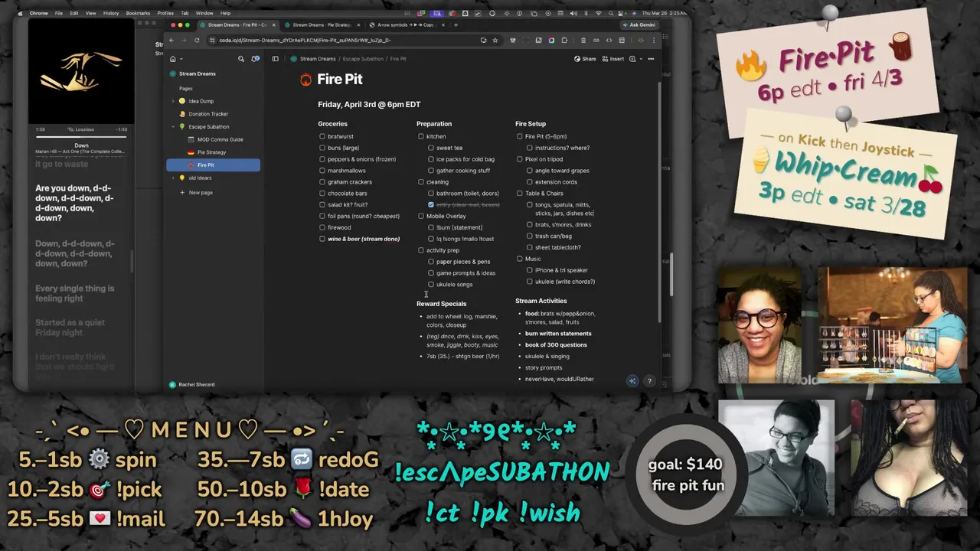Click Escape Subathon in breadcrumb
980x551 pixels.
(x=363, y=59)
